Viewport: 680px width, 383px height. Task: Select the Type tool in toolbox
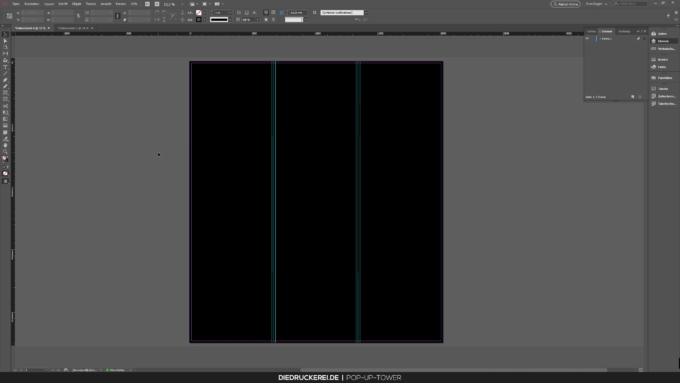pos(5,67)
